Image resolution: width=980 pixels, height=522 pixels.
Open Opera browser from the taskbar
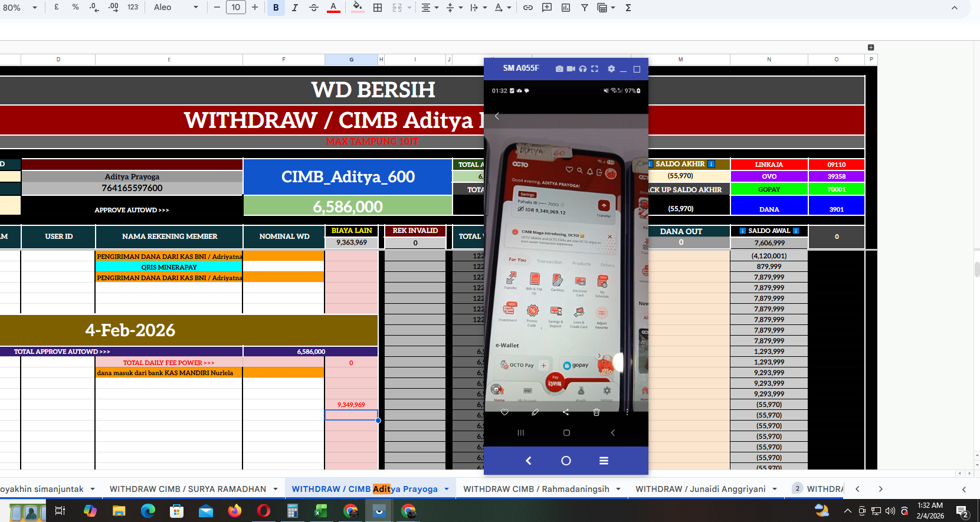click(x=264, y=511)
